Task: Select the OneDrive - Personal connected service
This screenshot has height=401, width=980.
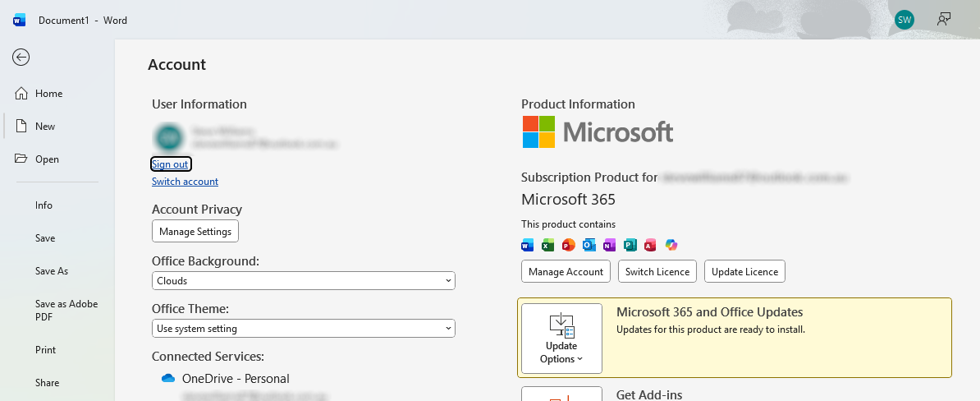Action: (236, 379)
